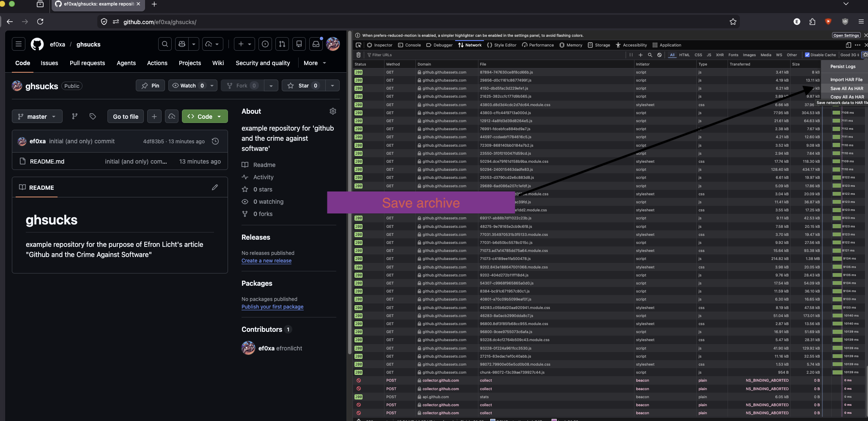
Task: Switch to the Pull requests tab
Action: [87, 63]
